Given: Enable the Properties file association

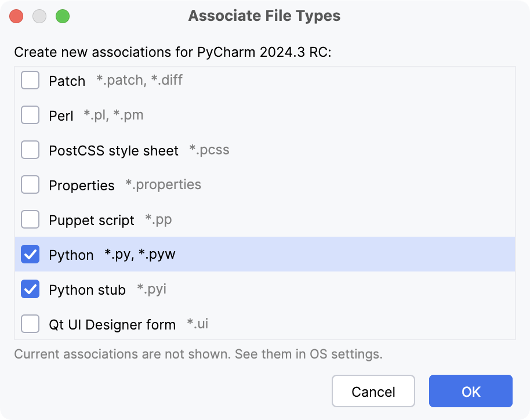Looking at the screenshot, I should tap(30, 184).
